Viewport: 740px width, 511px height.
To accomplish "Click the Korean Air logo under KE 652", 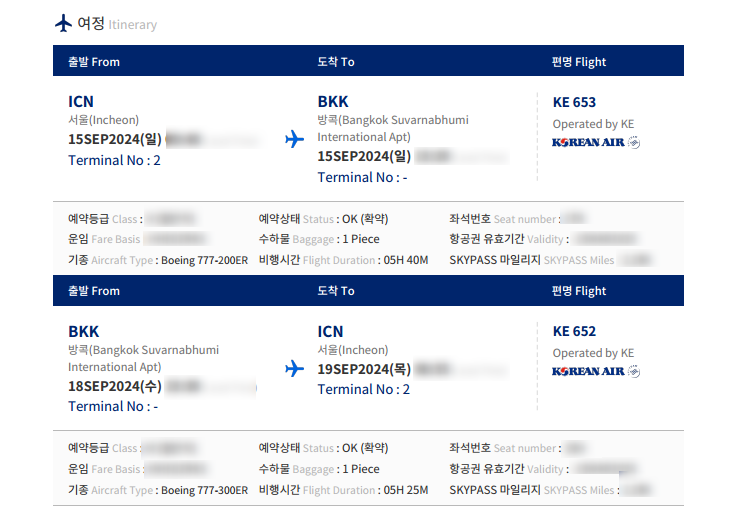I will pos(596,371).
